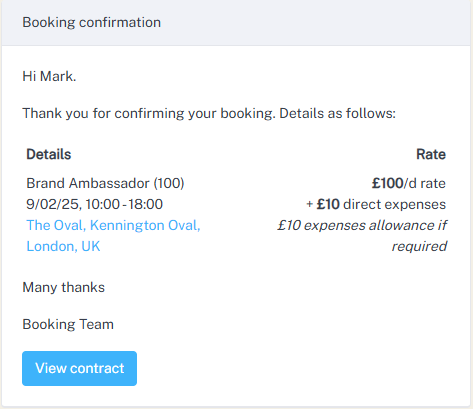Image resolution: width=473 pixels, height=409 pixels.
Task: Select the Rate column heading
Action: point(431,154)
